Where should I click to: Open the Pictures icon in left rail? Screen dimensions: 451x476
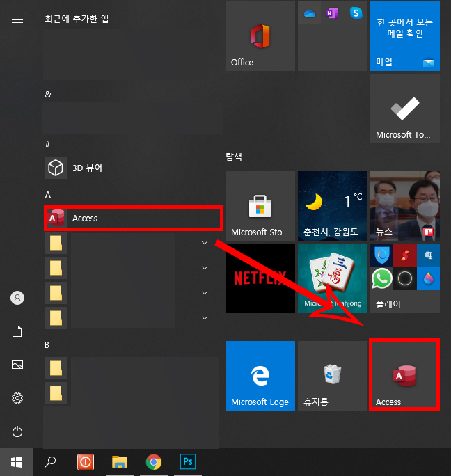pyautogui.click(x=17, y=365)
